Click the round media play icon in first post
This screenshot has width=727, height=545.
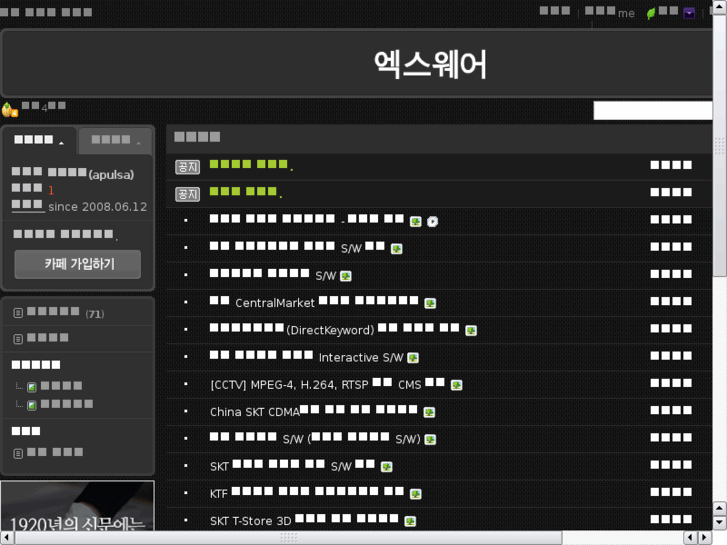(x=433, y=222)
